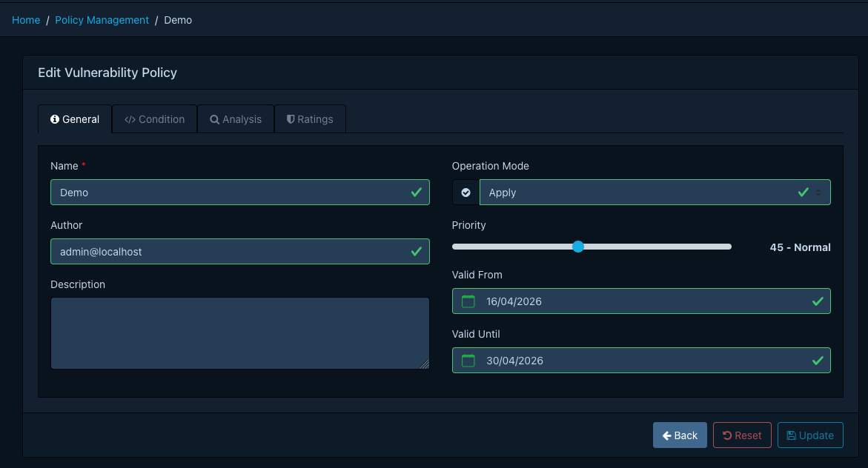Grab the Description textarea resize handle
Viewport: 868px width, 468px height.
(424, 364)
